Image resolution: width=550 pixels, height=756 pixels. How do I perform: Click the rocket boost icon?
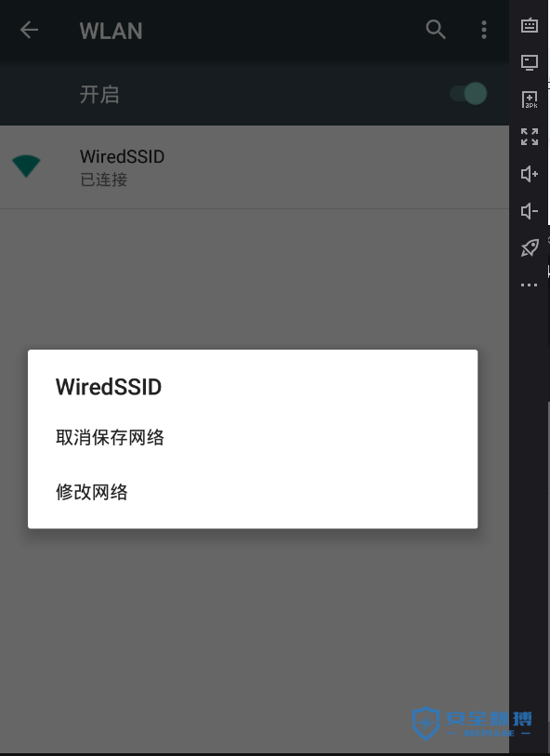coord(530,248)
